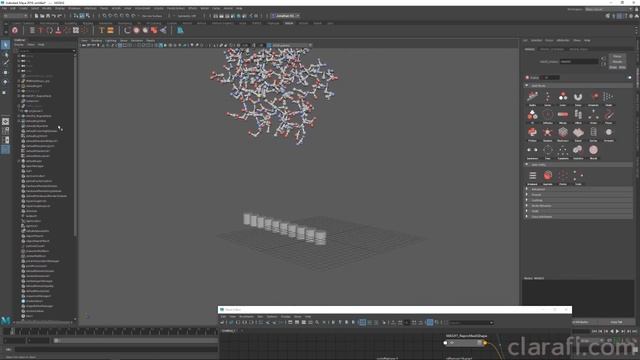
Task: Add a Visibility node in MASH panel
Action: click(x=578, y=151)
